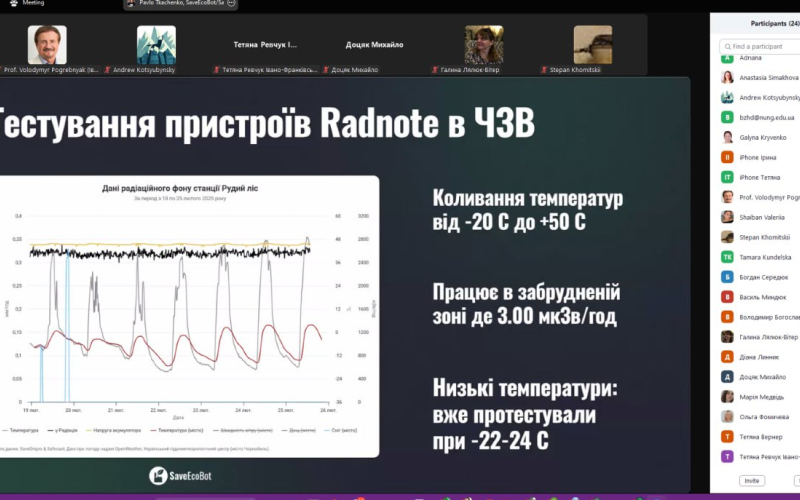
Task: Click Galyna Kryvenko's avatar in participant list
Action: pos(727,137)
